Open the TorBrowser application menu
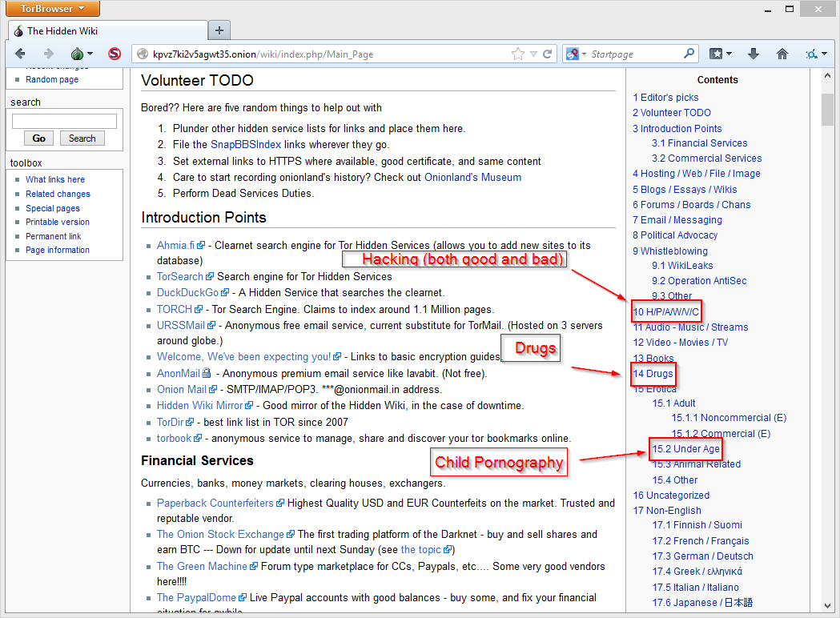Viewport: 840px width, 618px height. coord(53,8)
